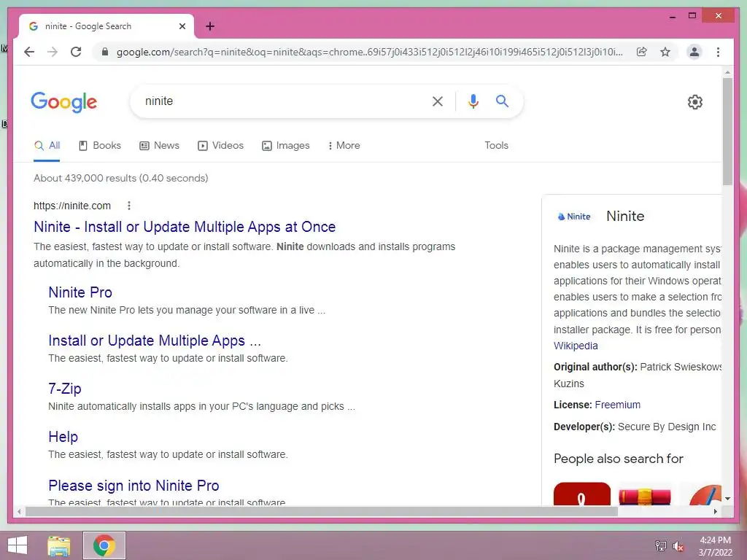This screenshot has width=747, height=560.
Task: Switch to the Books tab
Action: coord(99,146)
